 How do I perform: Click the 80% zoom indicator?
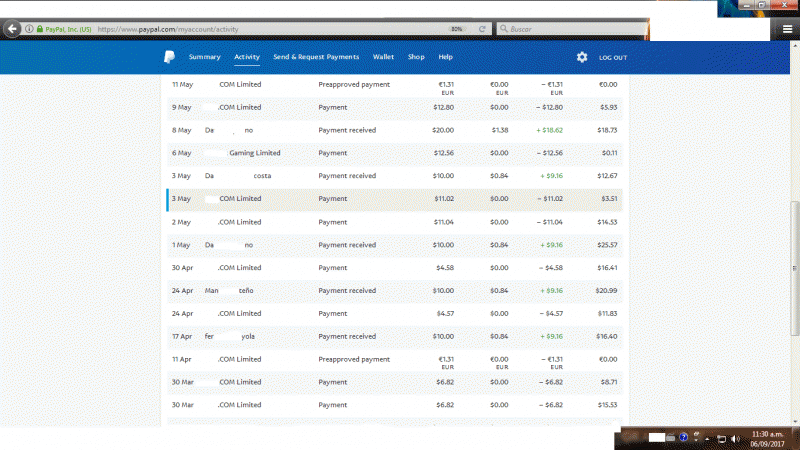(457, 29)
